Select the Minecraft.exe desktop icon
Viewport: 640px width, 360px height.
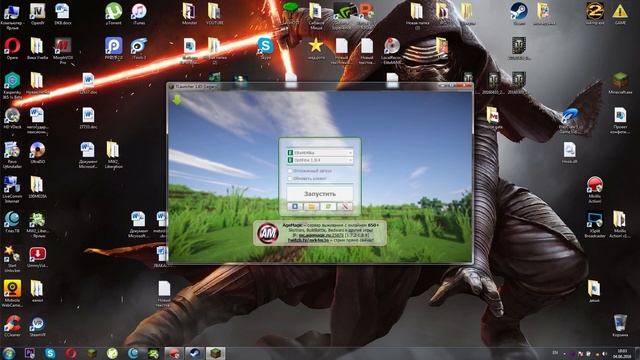pos(620,84)
